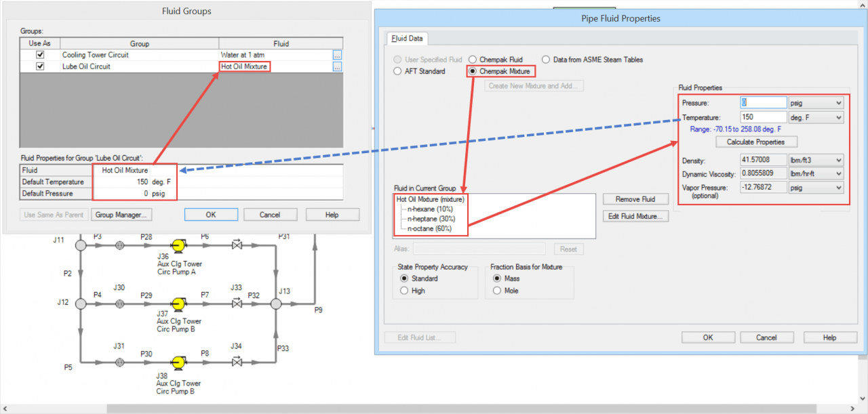Open Group Manager in Fluid Groups
The height and width of the screenshot is (414, 868).
click(123, 215)
